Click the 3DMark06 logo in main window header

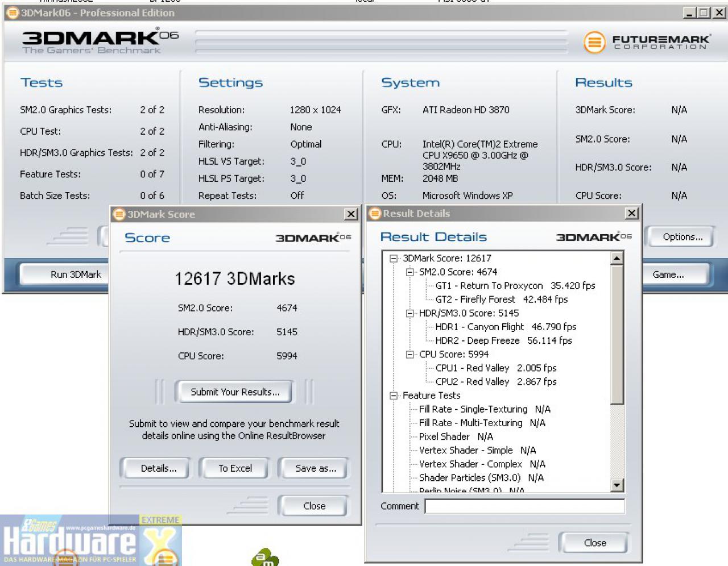click(x=100, y=41)
